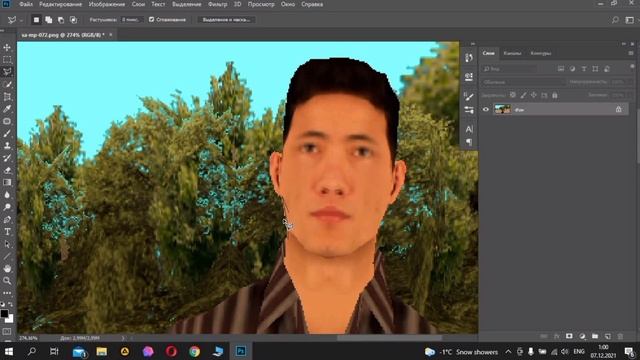Toggle adjustment layer filter in Layers panel
Image resolution: width=640 pixels, height=360 pixels.
572,69
